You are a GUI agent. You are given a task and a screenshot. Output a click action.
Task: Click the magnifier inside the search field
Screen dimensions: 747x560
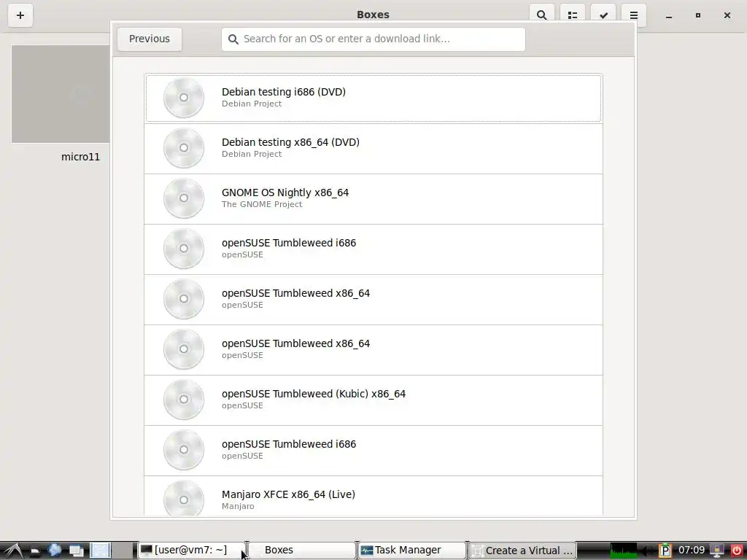click(x=233, y=39)
